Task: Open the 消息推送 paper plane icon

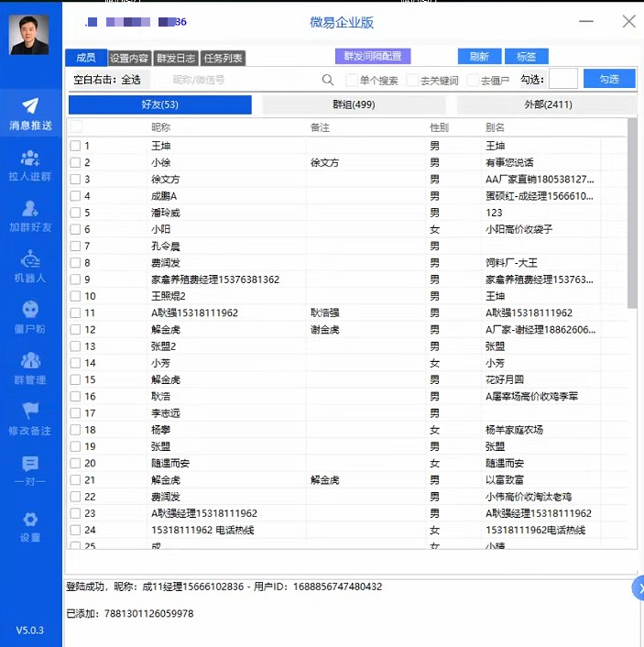Action: (x=30, y=106)
